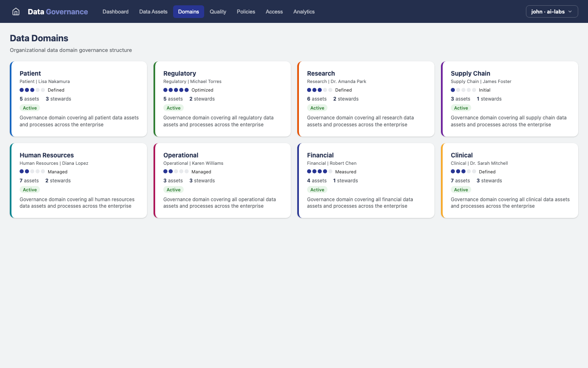This screenshot has height=368, width=588.
Task: Navigate to the Dashboard section
Action: (x=115, y=11)
